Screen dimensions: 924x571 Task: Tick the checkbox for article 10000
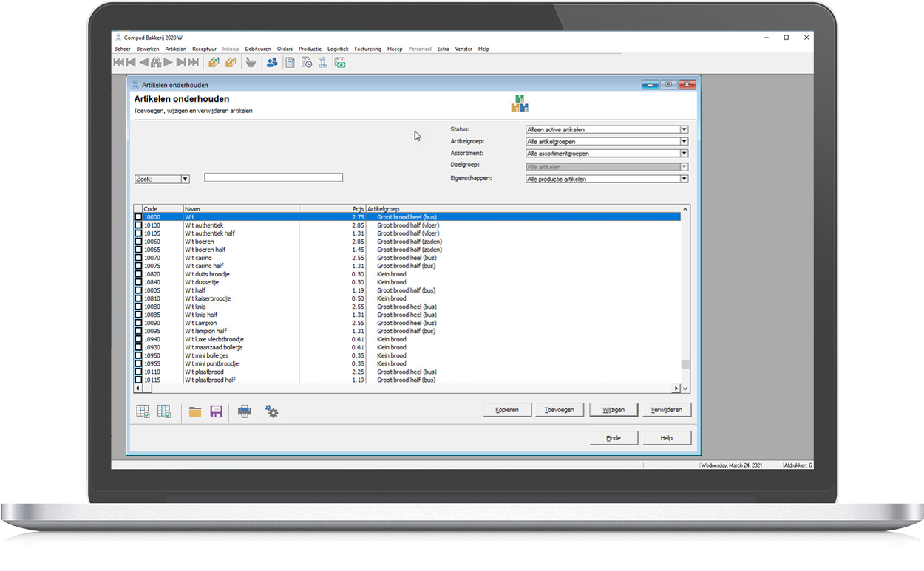[x=138, y=217]
